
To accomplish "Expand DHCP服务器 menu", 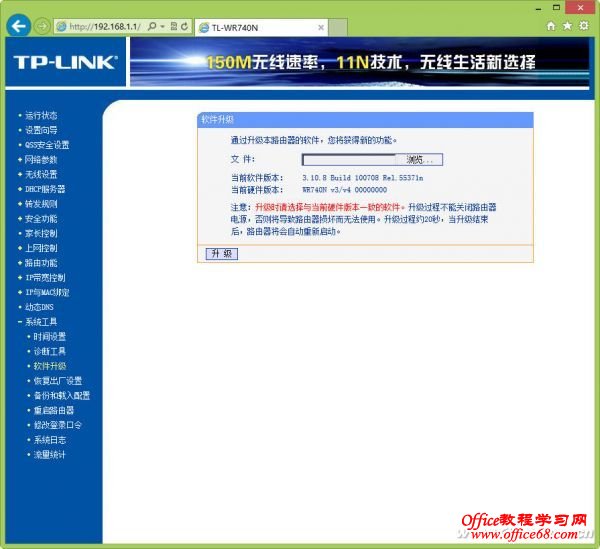I will pos(45,189).
